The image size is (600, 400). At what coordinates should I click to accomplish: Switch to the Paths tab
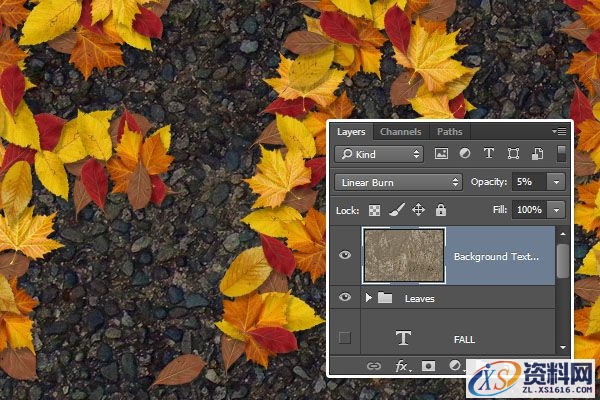449,132
